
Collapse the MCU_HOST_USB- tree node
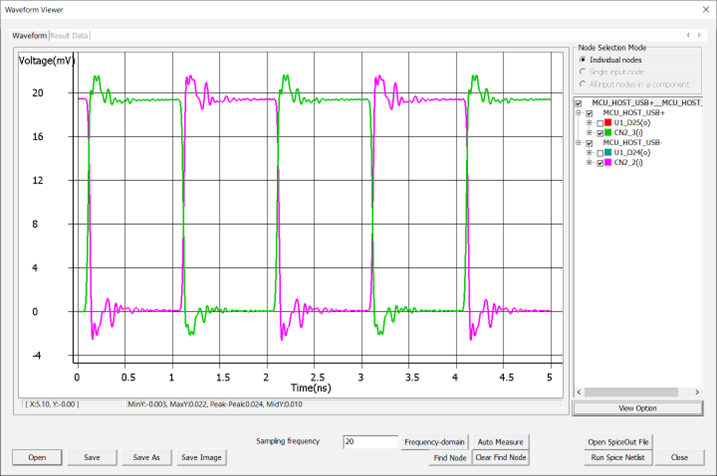(579, 143)
